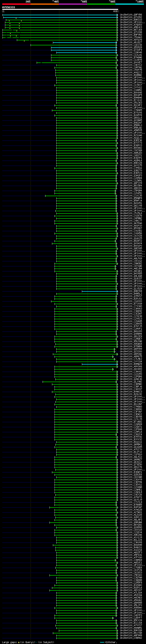Click the green alignment bar for UniRef100_Q1J0W2
Viewport: 146px width, 644px height.
click(80, 382)
